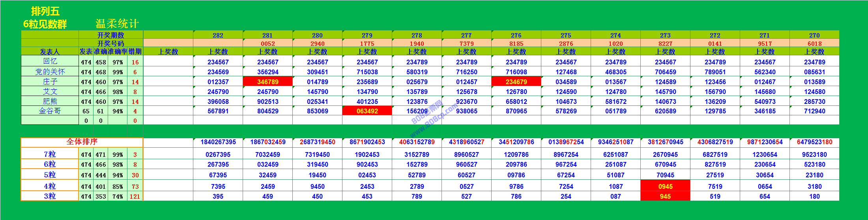Click draw number 6018 cell

(814, 43)
